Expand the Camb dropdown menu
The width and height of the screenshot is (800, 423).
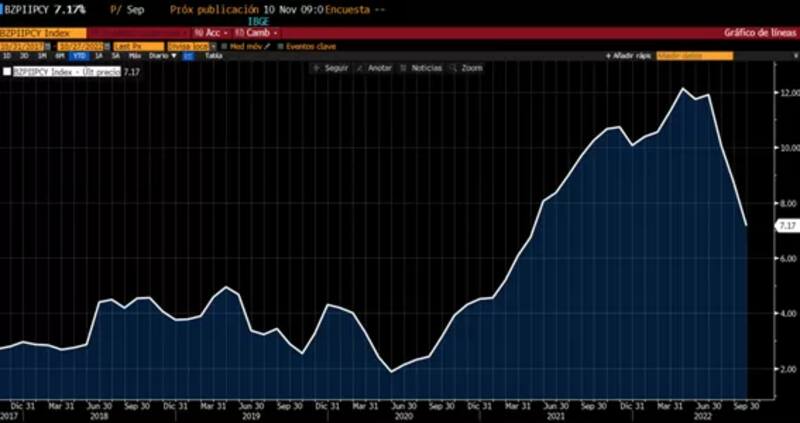pos(254,33)
